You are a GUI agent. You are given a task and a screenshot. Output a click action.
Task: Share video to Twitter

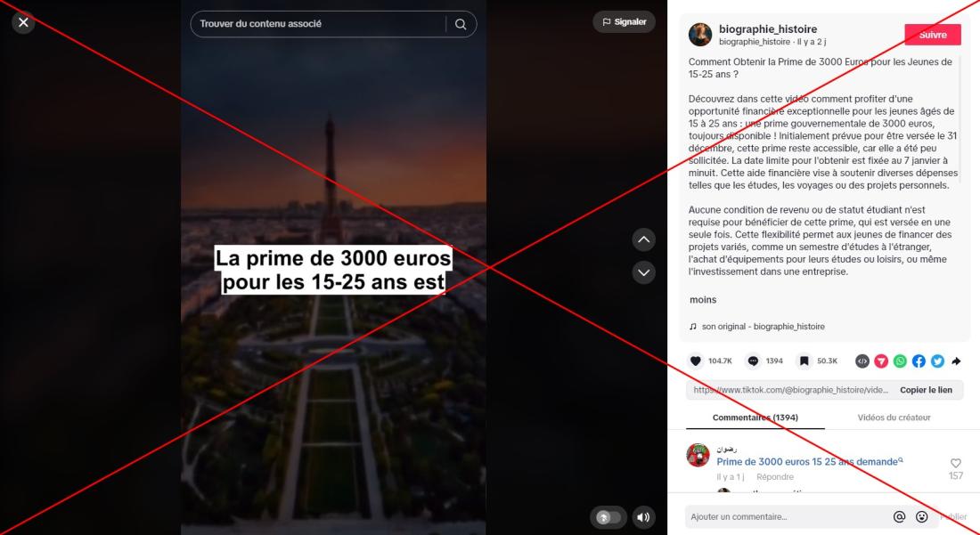(x=937, y=361)
